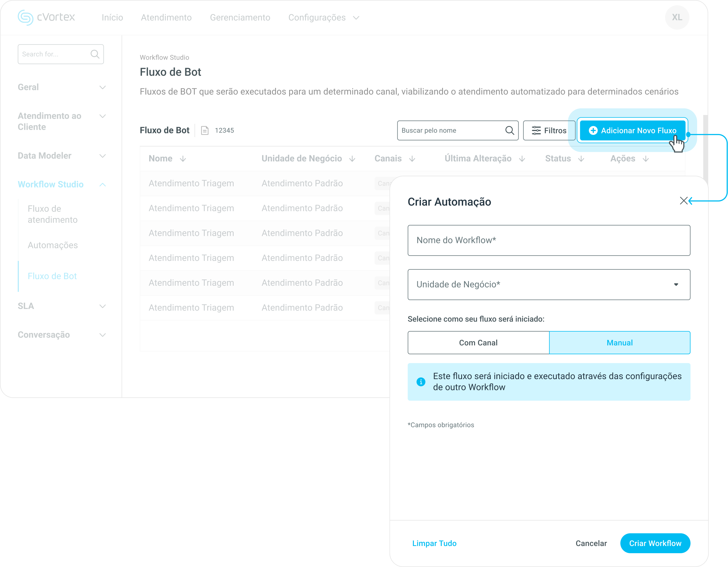This screenshot has width=728, height=567.
Task: Expand the Data Modeler sidebar section
Action: (x=103, y=156)
